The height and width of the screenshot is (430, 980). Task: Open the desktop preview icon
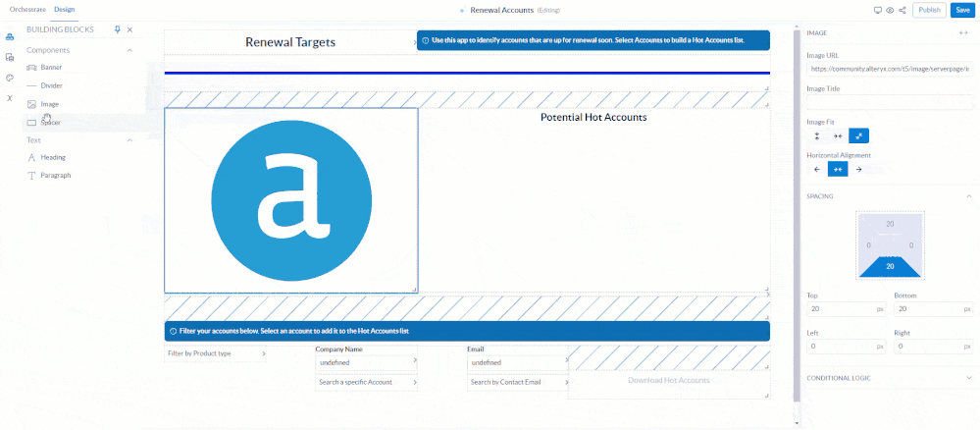878,10
